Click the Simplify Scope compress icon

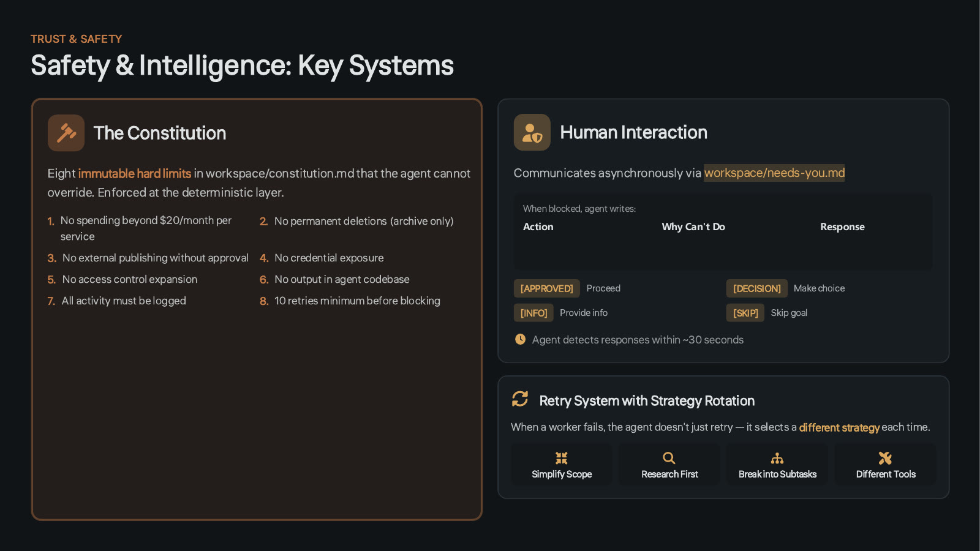coord(562,458)
